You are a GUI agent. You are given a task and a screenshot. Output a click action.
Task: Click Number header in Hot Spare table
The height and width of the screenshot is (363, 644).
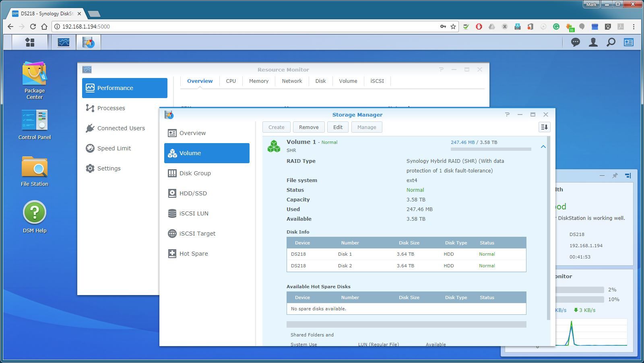click(350, 297)
